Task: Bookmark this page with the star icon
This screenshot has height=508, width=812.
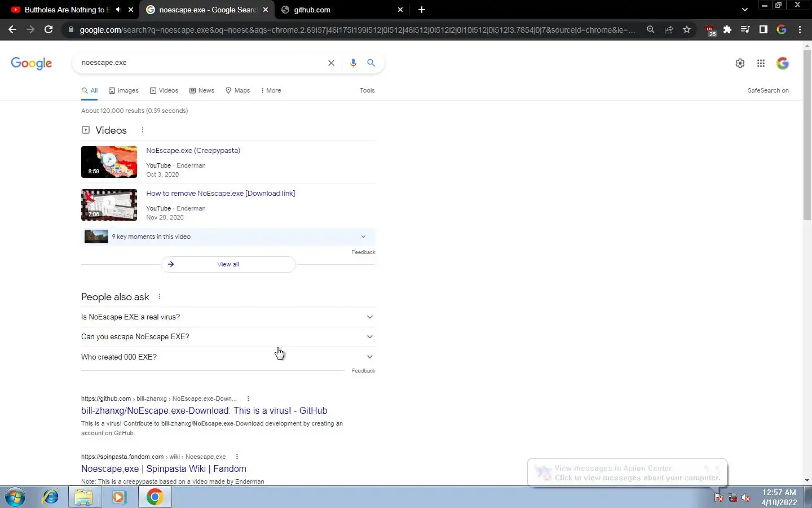Action: (687, 29)
